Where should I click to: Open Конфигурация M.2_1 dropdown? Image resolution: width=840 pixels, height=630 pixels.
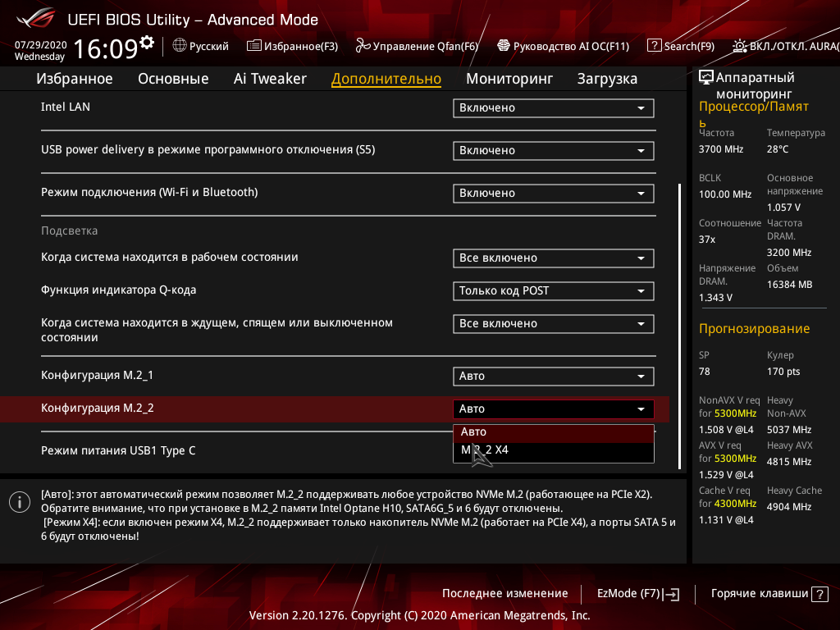(554, 376)
